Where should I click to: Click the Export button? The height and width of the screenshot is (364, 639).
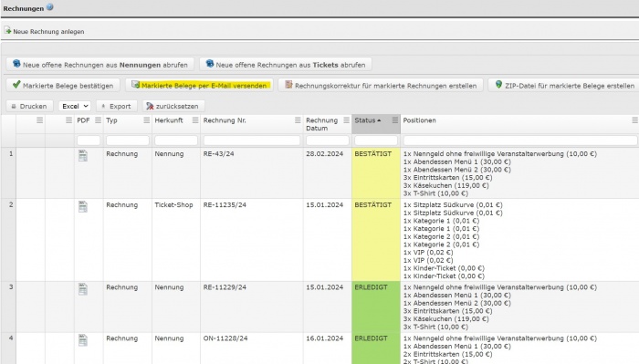116,106
